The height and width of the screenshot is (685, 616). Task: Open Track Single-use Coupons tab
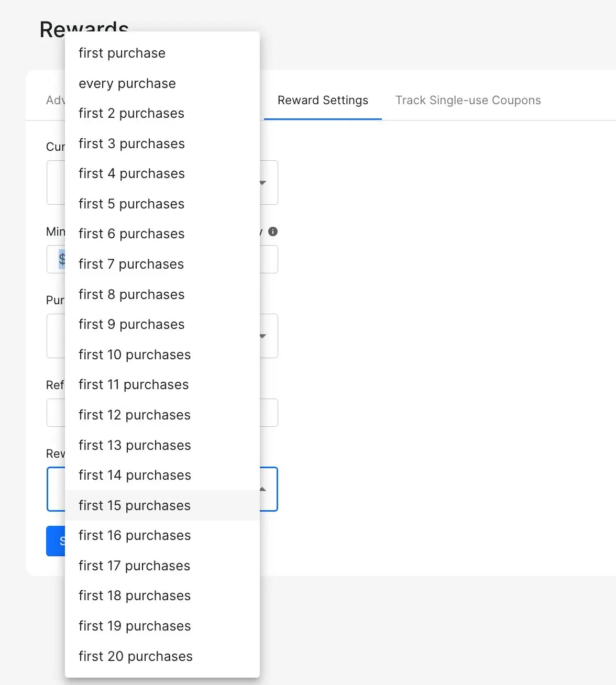pyautogui.click(x=468, y=100)
